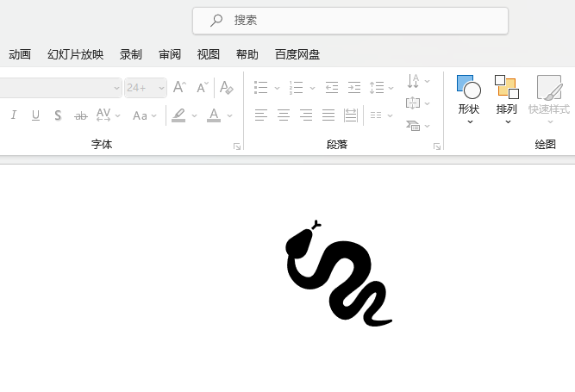The height and width of the screenshot is (392, 575).
Task: Switch to the 录制 tab
Action: click(130, 54)
